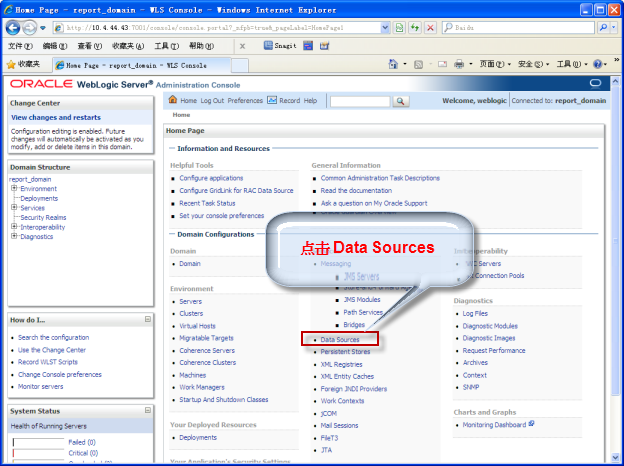This screenshot has height=466, width=624.
Task: Click into the IE address bar
Action: click(x=217, y=27)
